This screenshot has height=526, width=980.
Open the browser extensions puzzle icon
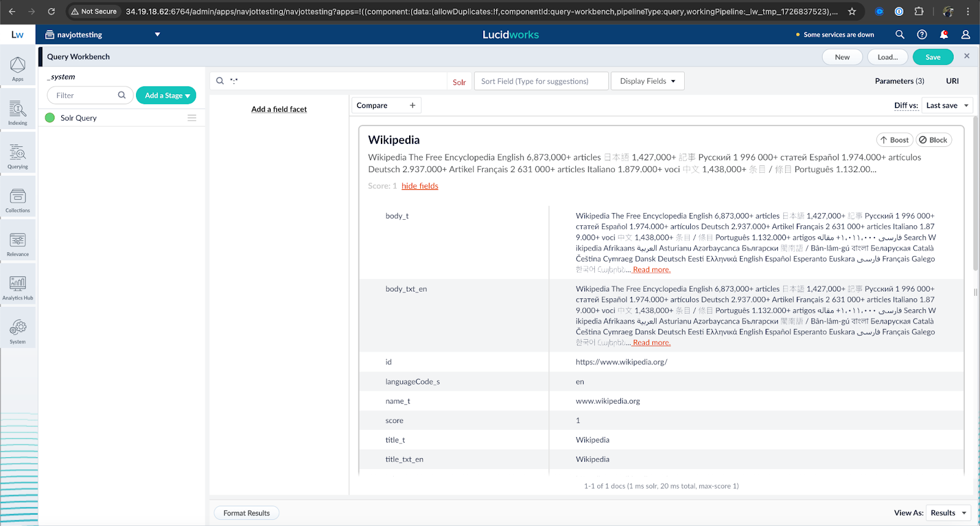coord(919,11)
